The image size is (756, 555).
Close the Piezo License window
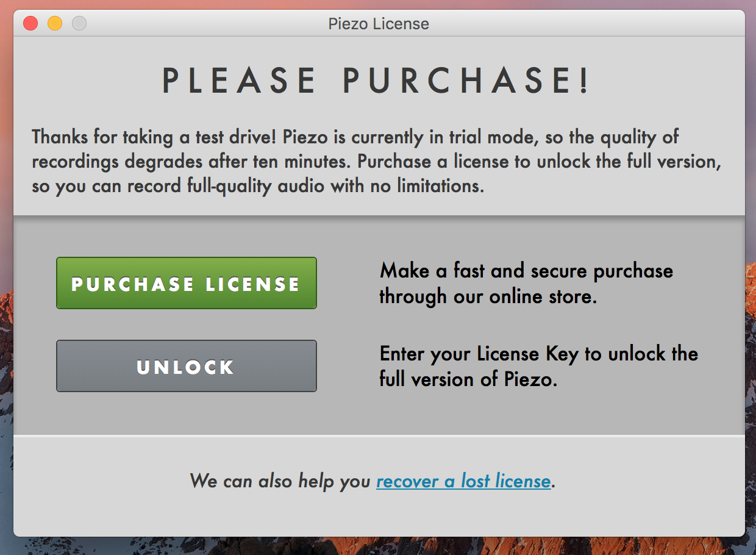[30, 24]
